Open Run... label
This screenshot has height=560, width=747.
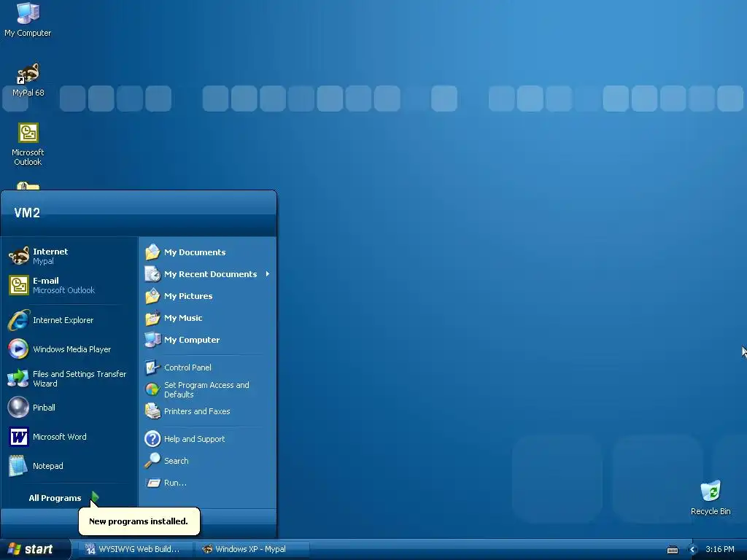(175, 483)
